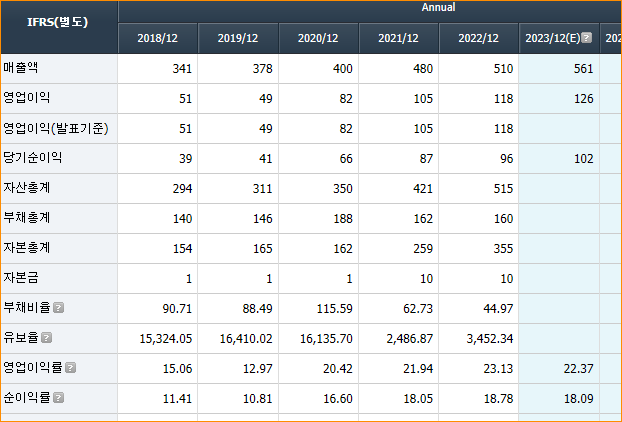Image resolution: width=622 pixels, height=422 pixels.
Task: Click the estimated 매출액 value 561
Action: [584, 69]
